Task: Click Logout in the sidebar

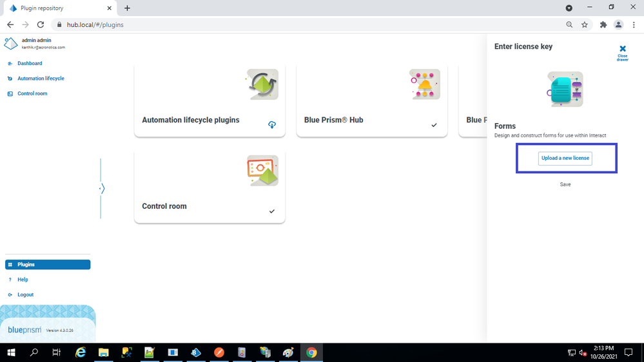Action: (x=26, y=295)
